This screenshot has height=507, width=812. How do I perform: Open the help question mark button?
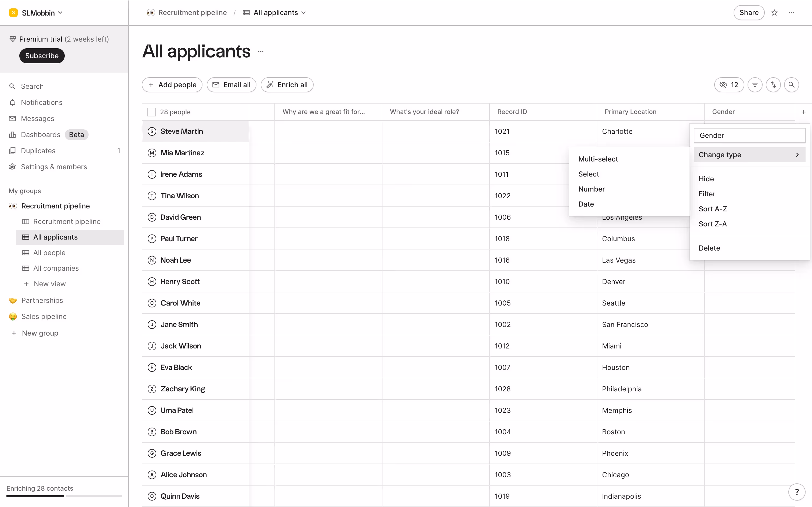[797, 492]
